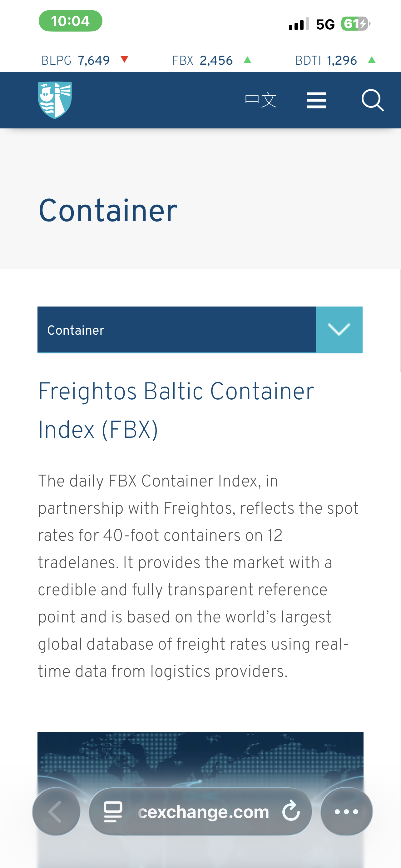Tap the Baltic Exchange lighthouse logo
The height and width of the screenshot is (868, 401).
(x=55, y=100)
